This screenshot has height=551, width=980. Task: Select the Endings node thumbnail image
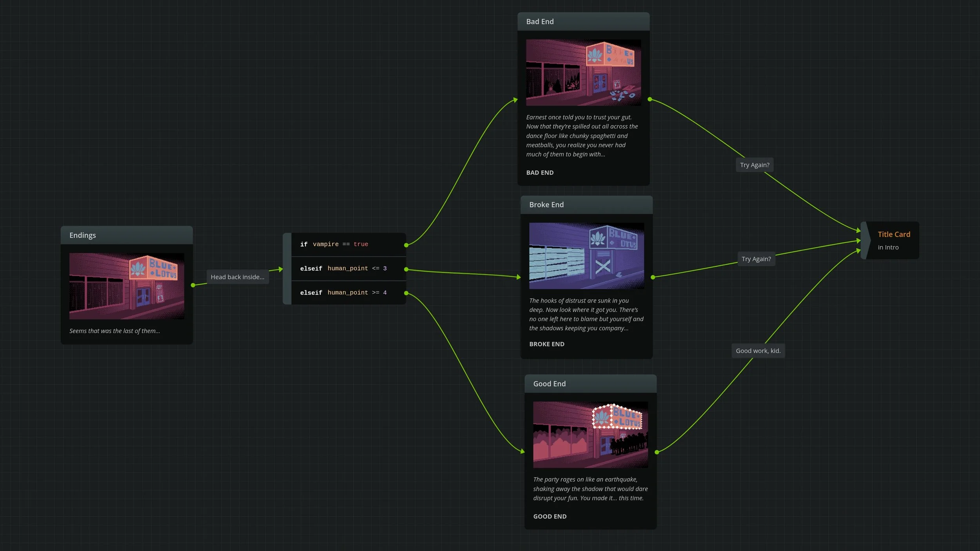pyautogui.click(x=127, y=286)
